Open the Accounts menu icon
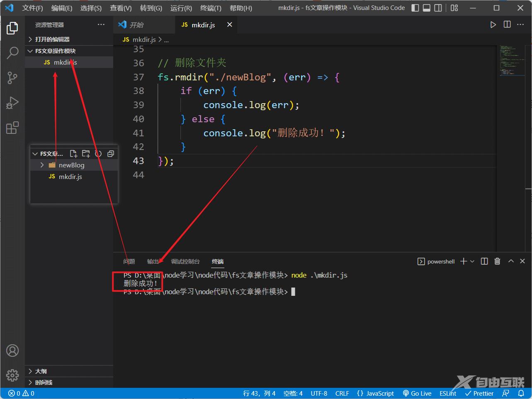532x399 pixels. (x=12, y=351)
